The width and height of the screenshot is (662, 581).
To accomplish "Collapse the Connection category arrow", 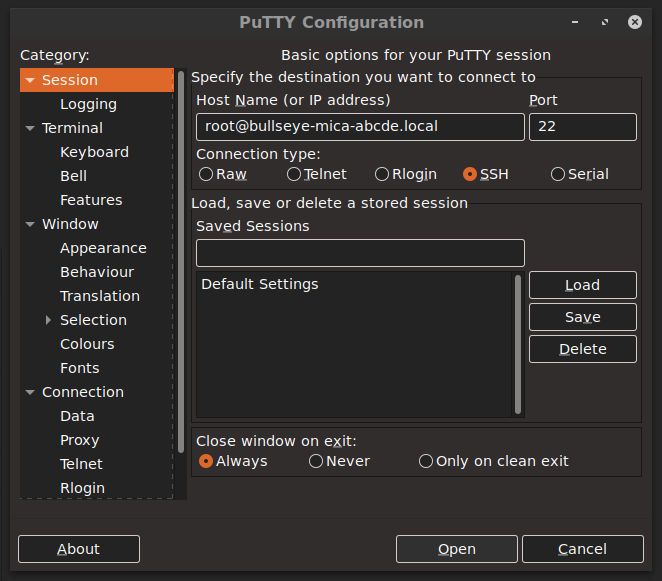I will [30, 392].
